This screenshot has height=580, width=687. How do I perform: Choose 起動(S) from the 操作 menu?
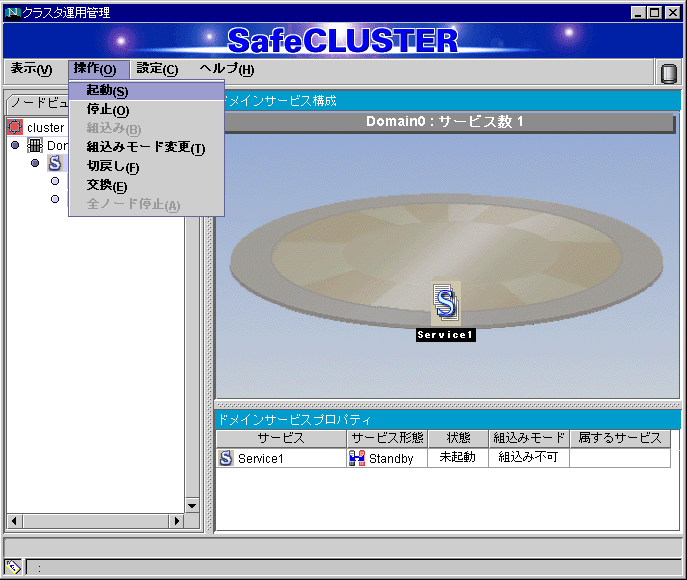tap(107, 91)
